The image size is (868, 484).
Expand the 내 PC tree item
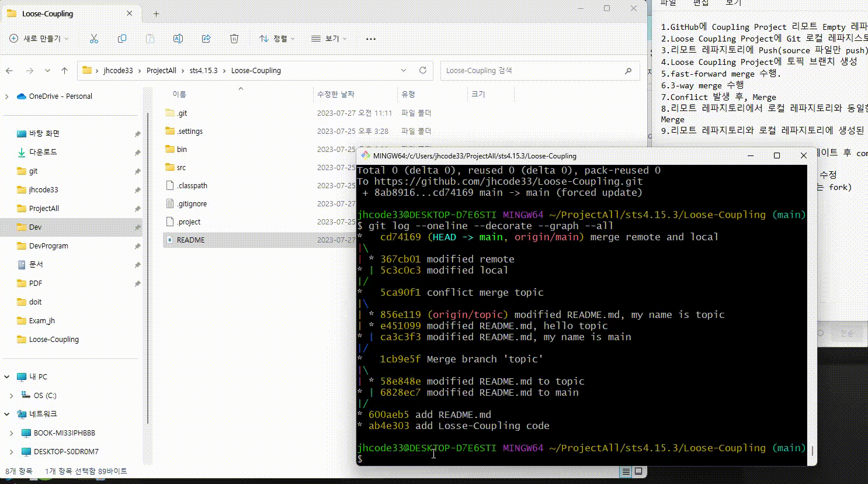pyautogui.click(x=6, y=376)
